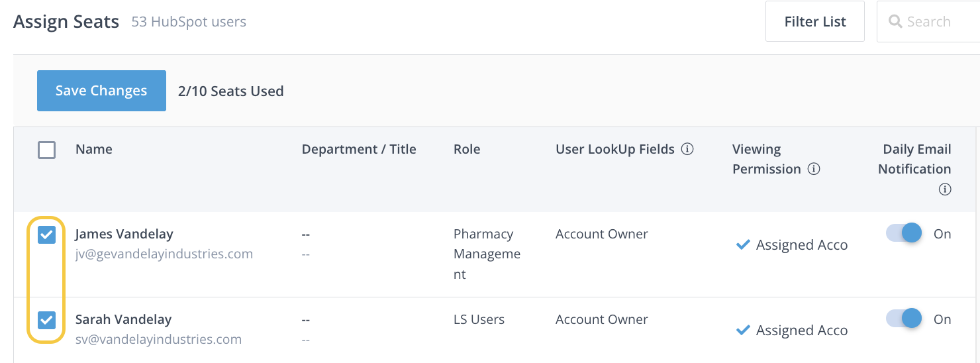Tick the select-all checkbox in header
Viewport: 980px width, 363px height.
click(x=46, y=150)
